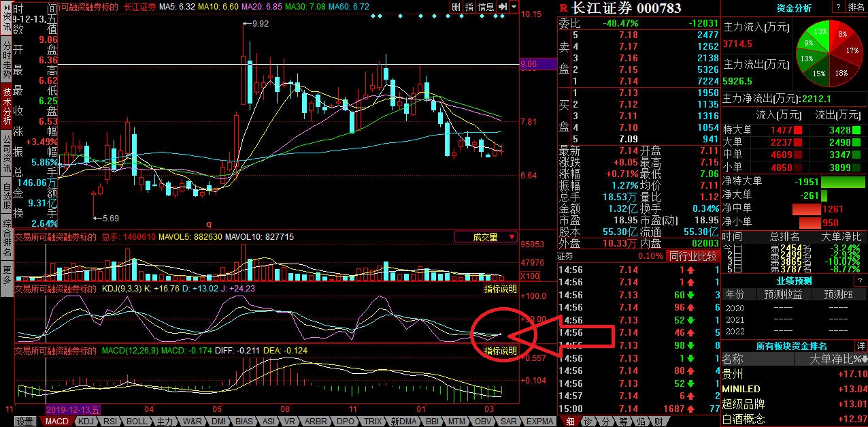868x427 pixels.
Task: Click the 白酒概念 sector row
Action: [x=795, y=419]
